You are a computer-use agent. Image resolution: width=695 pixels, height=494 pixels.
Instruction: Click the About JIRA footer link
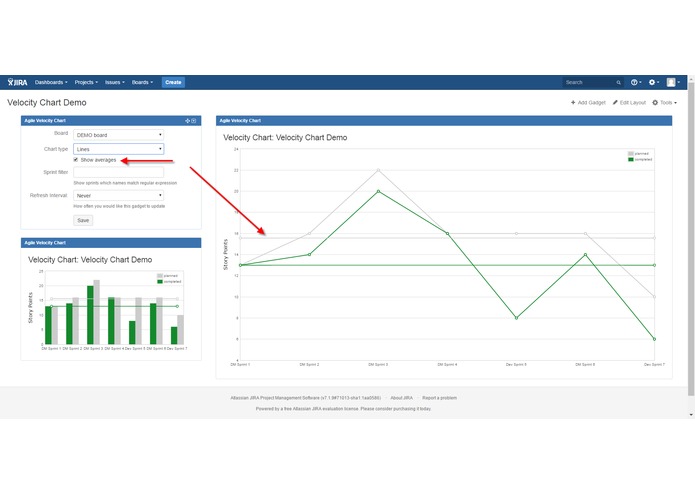coord(401,398)
